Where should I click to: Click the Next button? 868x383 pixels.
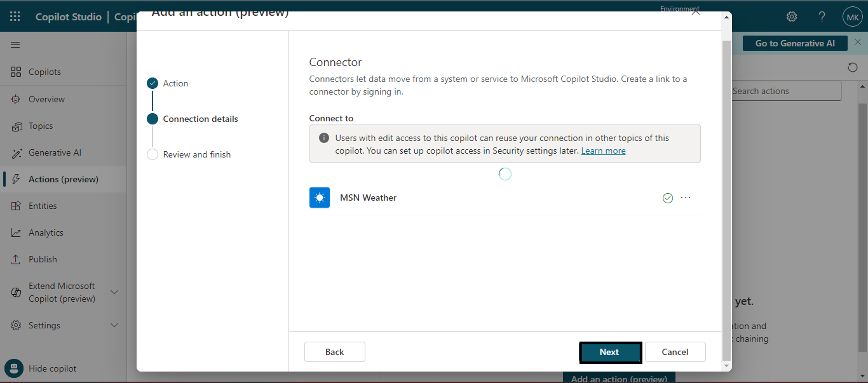point(609,352)
